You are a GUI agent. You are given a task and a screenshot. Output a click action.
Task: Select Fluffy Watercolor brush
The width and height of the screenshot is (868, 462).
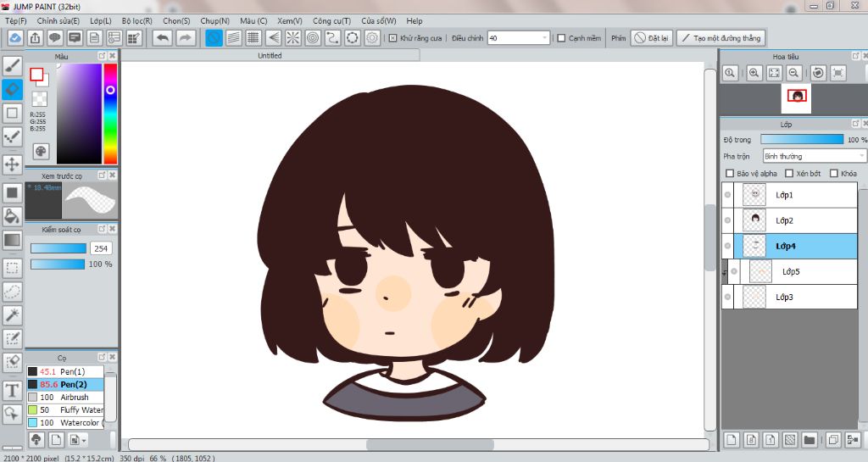(x=64, y=410)
